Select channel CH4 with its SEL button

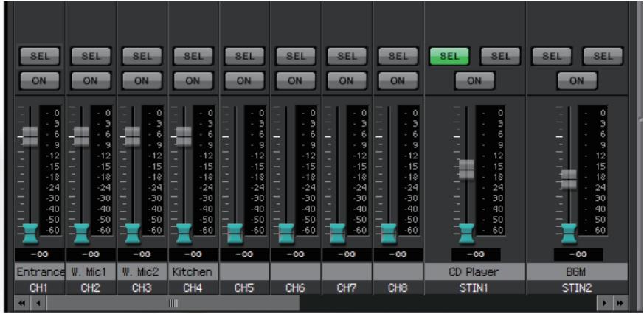tap(193, 56)
